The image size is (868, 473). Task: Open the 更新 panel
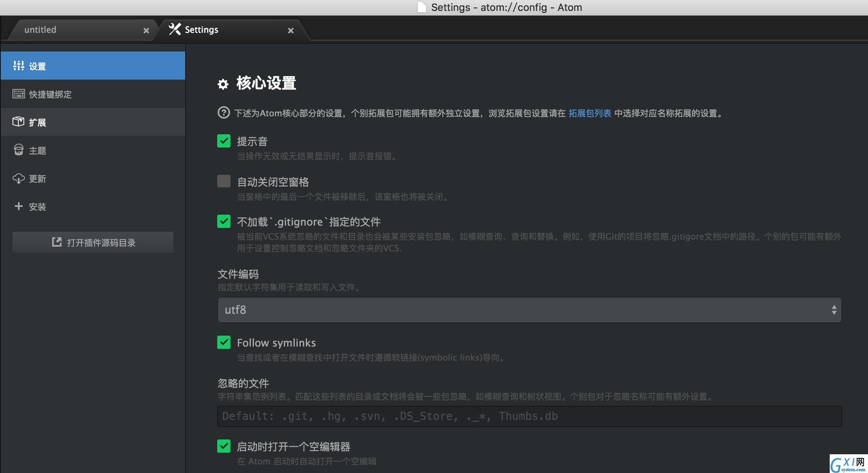(x=93, y=178)
